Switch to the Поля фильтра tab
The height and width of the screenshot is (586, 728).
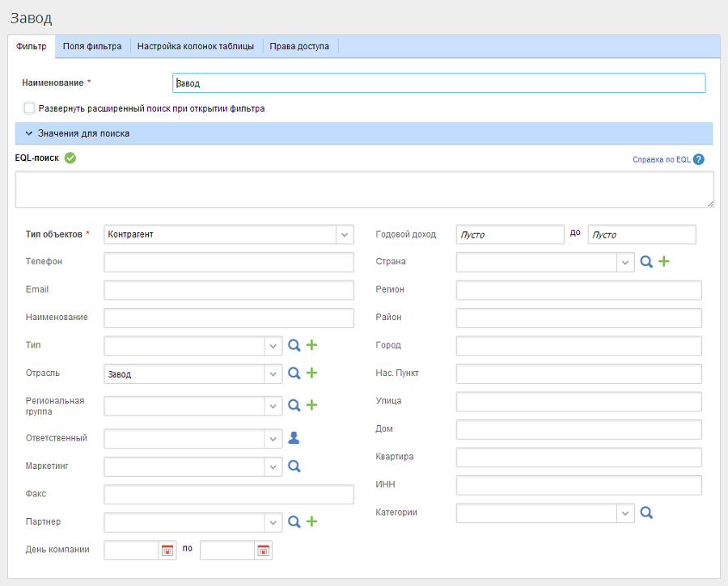(92, 47)
